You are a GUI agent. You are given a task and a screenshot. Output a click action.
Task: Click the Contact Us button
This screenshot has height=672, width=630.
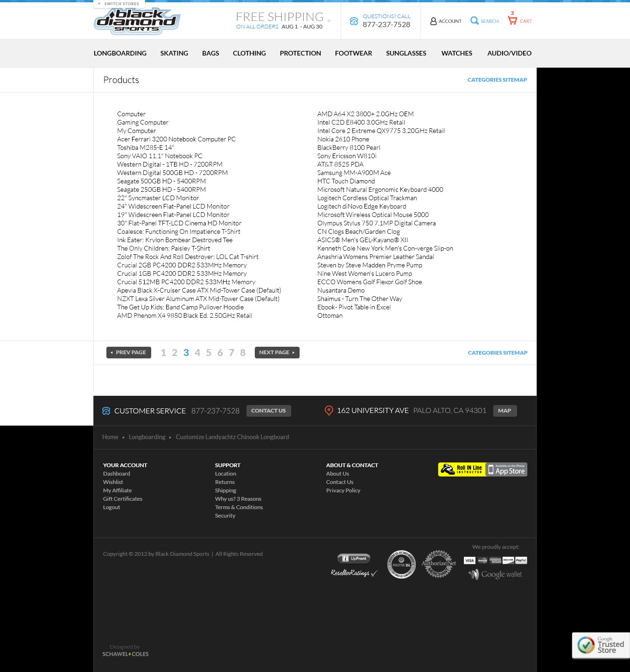pos(268,411)
